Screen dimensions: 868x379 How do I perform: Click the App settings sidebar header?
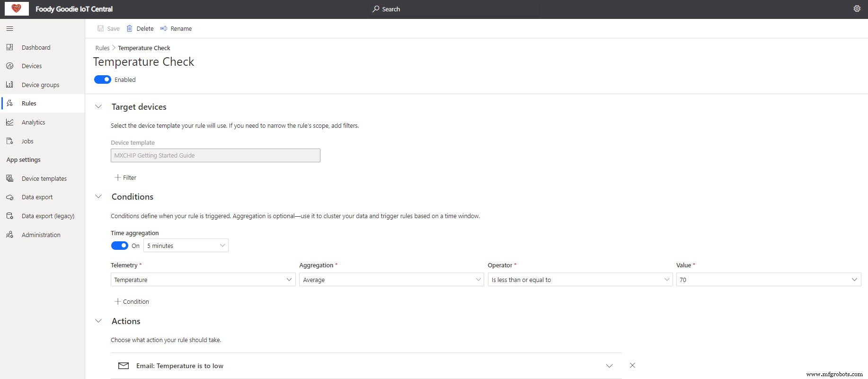[x=24, y=160]
